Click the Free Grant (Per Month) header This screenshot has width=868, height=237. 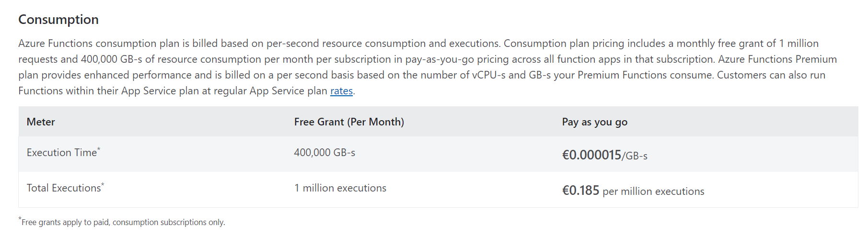point(349,122)
